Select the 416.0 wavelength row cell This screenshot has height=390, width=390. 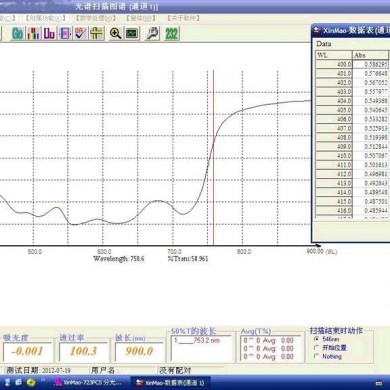[334, 211]
